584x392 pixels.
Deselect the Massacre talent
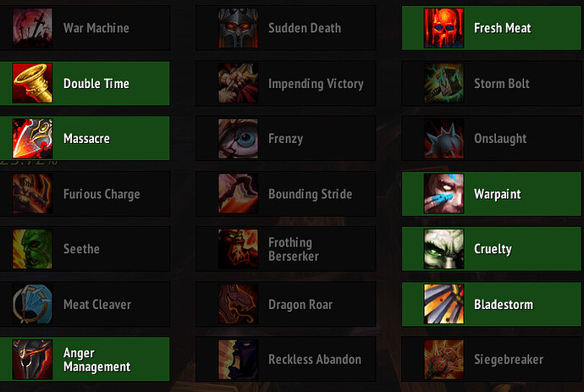click(x=85, y=138)
